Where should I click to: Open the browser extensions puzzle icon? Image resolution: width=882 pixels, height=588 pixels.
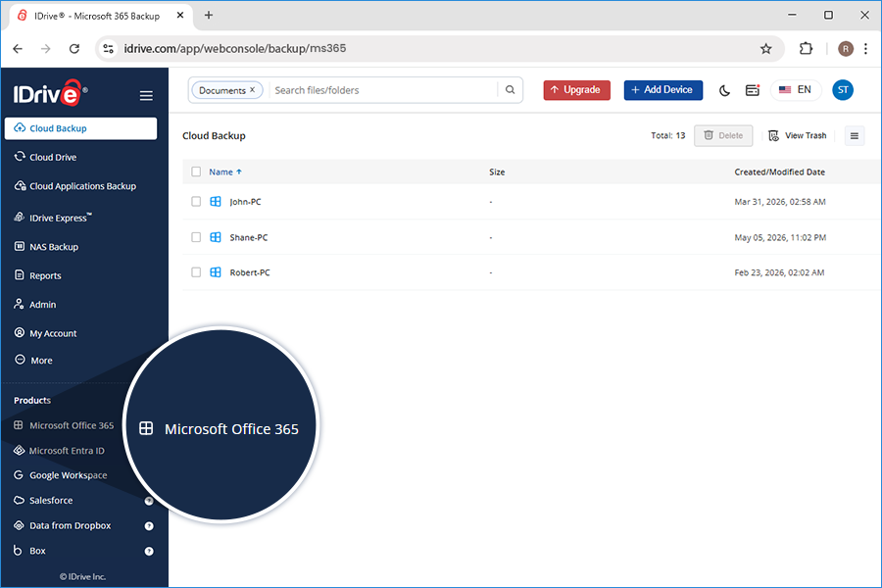coord(807,49)
